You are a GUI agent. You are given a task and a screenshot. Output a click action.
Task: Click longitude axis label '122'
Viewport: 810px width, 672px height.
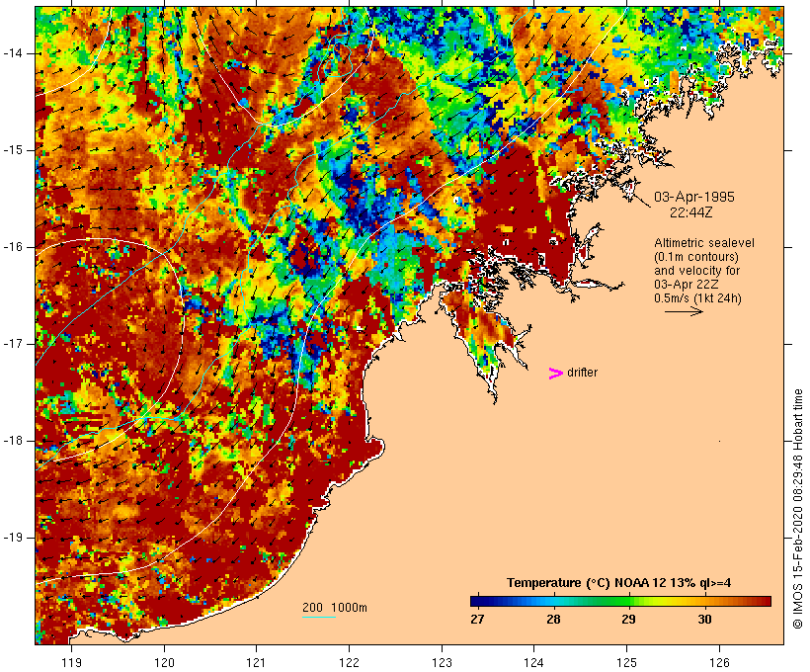[x=350, y=662]
